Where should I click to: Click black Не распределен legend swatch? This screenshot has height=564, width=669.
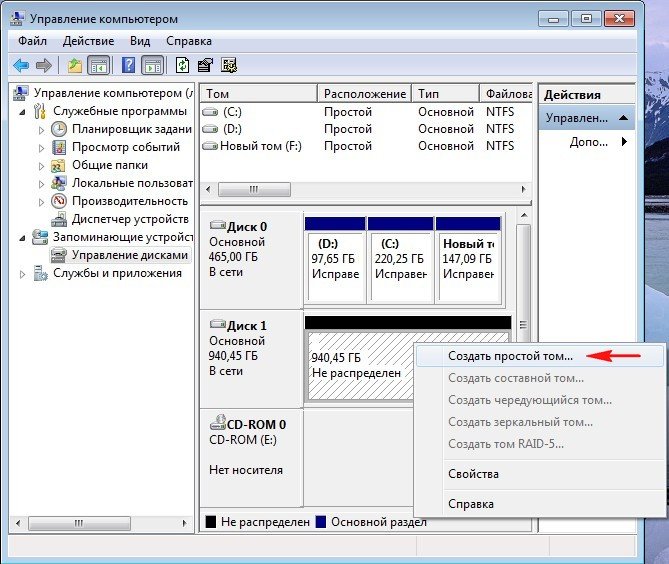point(211,522)
